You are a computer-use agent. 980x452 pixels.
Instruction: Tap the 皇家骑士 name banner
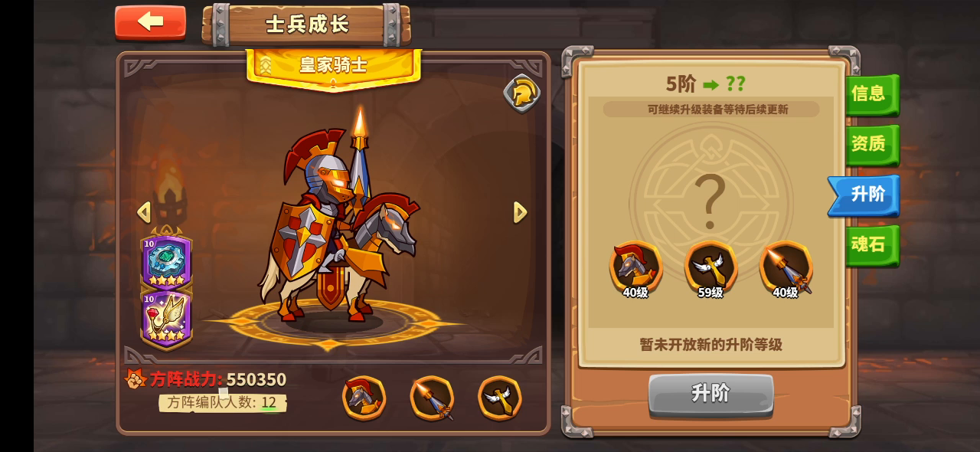click(333, 67)
